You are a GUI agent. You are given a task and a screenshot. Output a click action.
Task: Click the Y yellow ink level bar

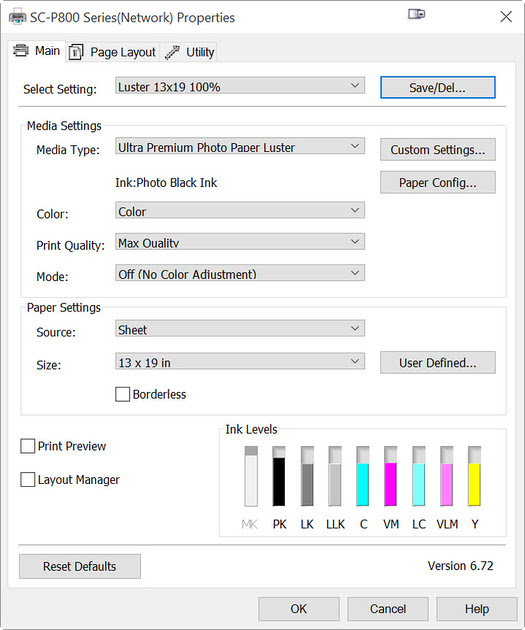(474, 476)
